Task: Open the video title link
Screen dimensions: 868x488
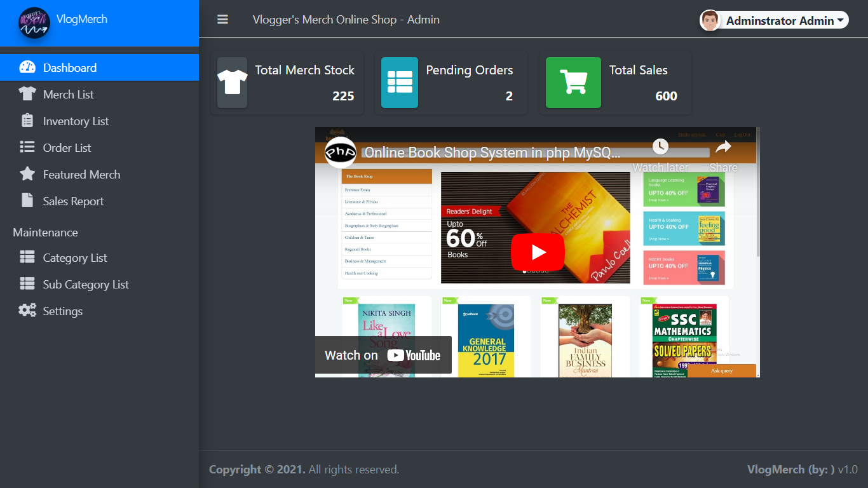Action: tap(492, 152)
